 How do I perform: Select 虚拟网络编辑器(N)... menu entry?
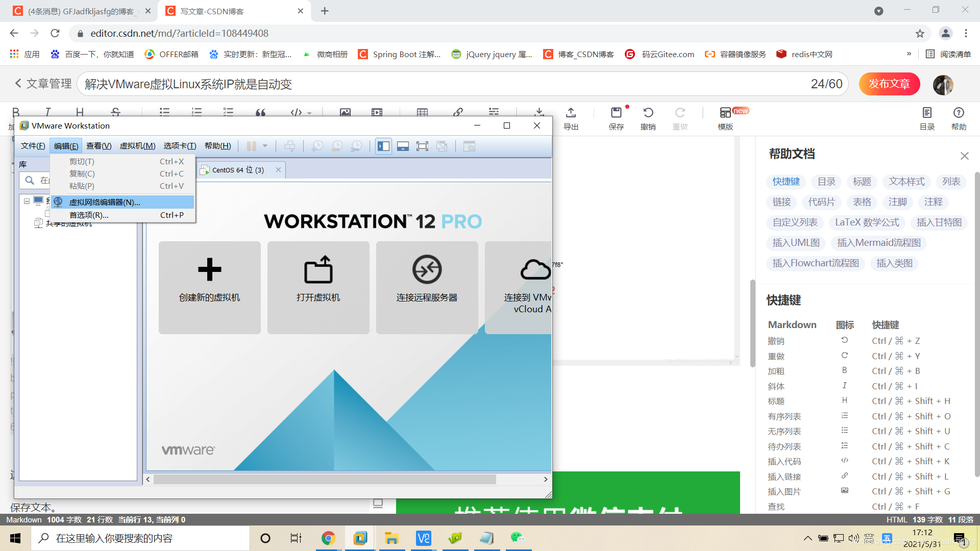coord(122,202)
